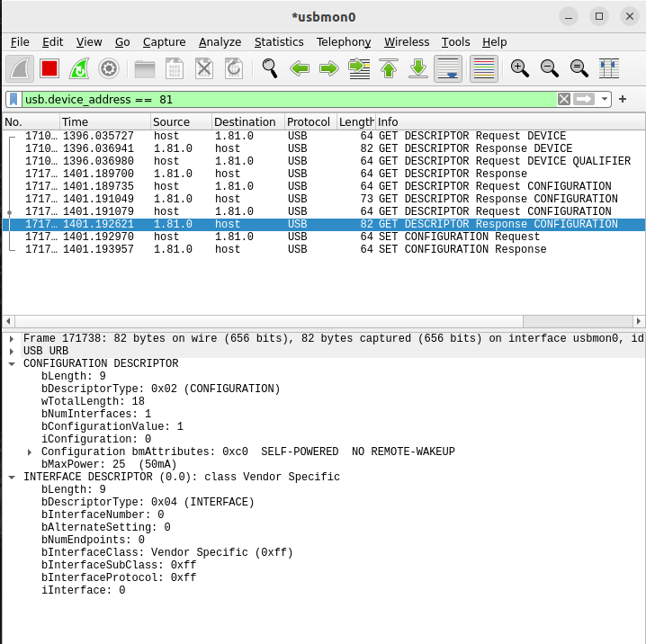Zoom out on packet text
Viewport: 646px width, 644px height.
point(549,68)
